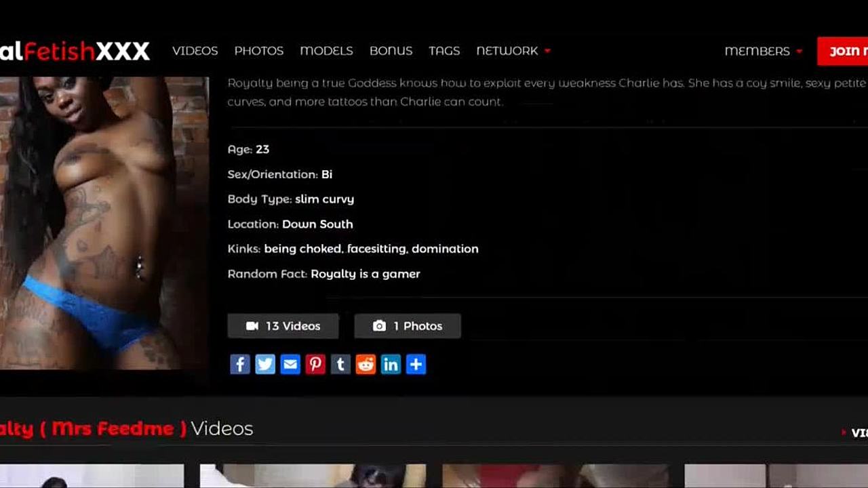Share the page on Reddit
Image resolution: width=868 pixels, height=488 pixels.
tap(366, 365)
